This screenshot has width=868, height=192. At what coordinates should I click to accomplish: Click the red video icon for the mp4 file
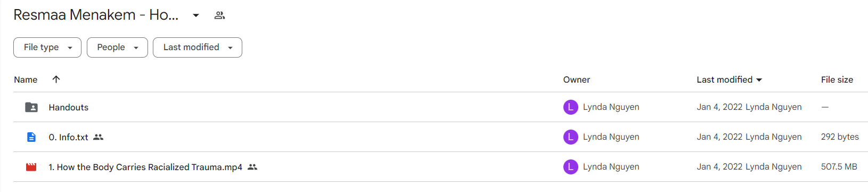[x=31, y=167]
